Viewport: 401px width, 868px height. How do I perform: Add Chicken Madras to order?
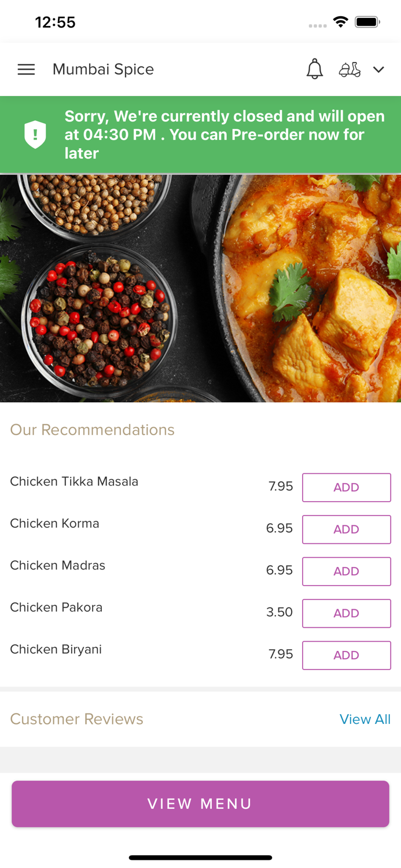point(347,571)
